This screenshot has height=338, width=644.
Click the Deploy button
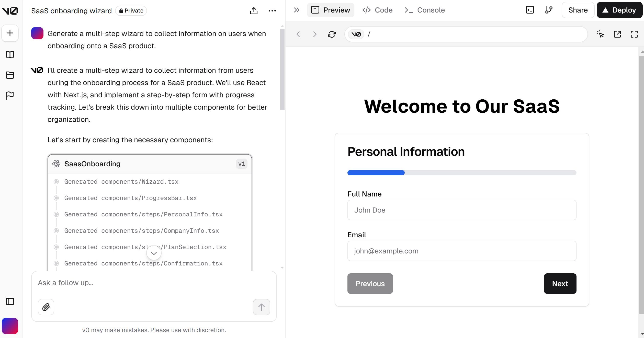point(619,10)
